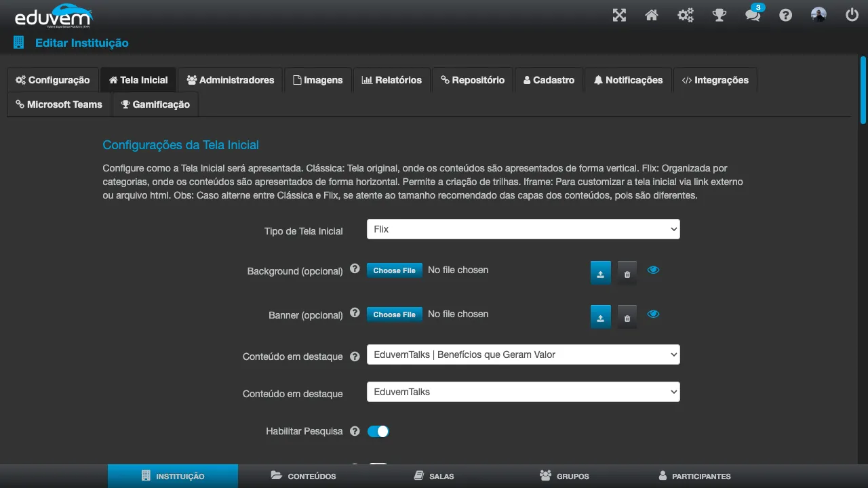Open Microsoft Teams tab

pos(59,104)
